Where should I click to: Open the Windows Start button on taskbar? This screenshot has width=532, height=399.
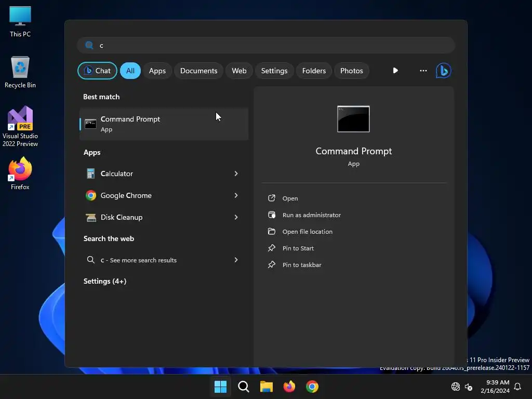(220, 387)
